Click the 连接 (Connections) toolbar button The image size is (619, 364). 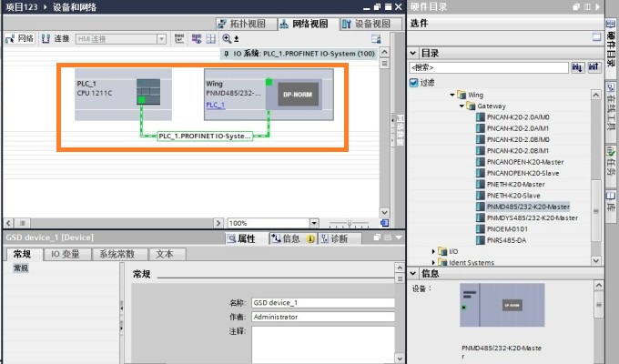tap(56, 39)
